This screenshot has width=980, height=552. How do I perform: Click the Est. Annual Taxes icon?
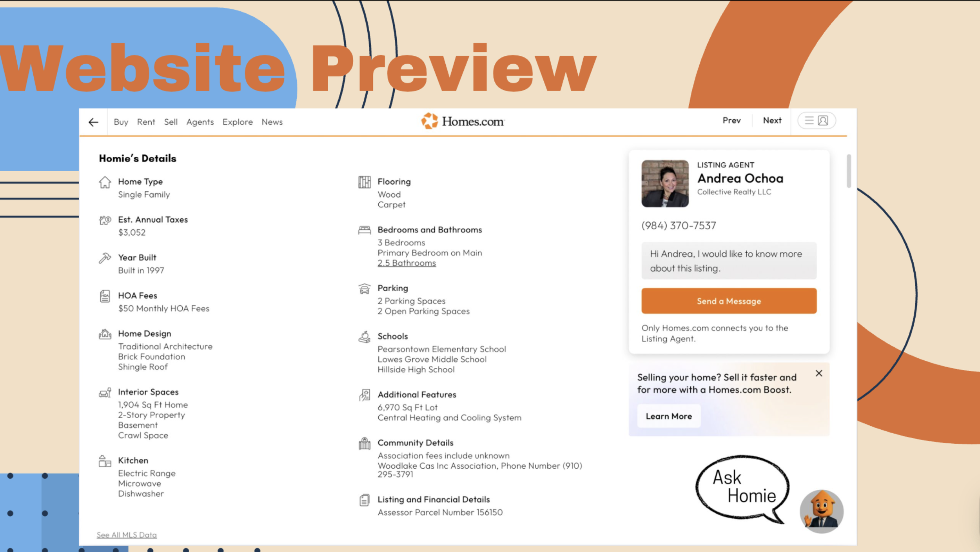[x=105, y=220]
